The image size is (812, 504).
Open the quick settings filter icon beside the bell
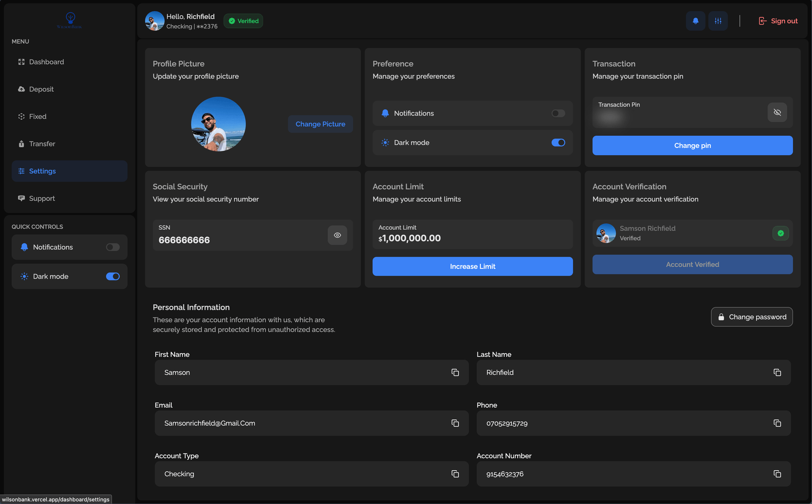point(718,21)
